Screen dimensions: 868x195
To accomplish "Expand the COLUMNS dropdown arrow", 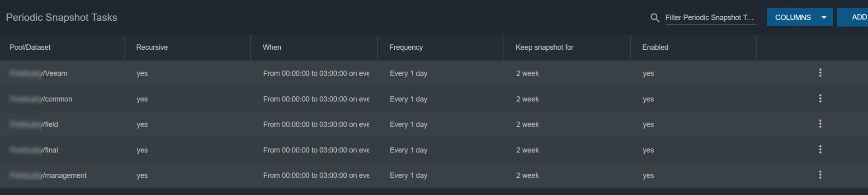I will click(x=824, y=17).
